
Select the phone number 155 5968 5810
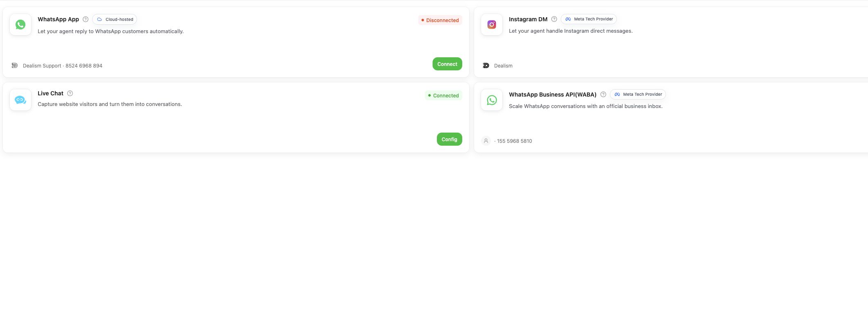click(515, 141)
